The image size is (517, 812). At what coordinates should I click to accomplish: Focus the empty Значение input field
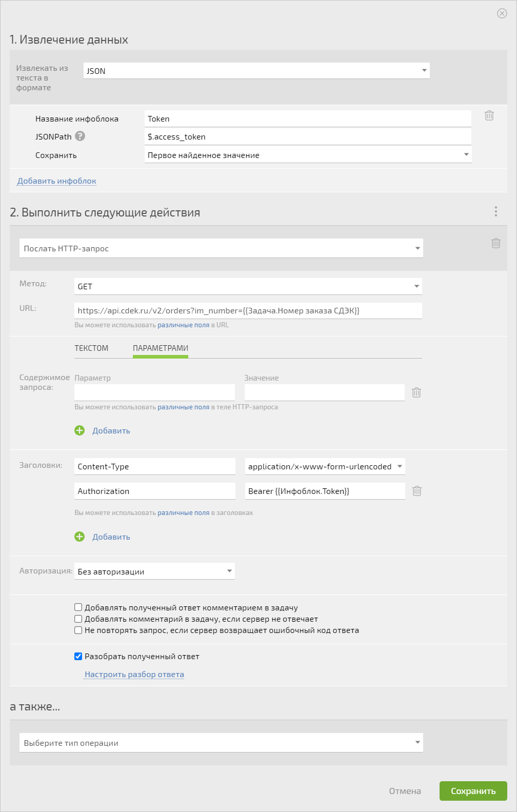point(325,392)
